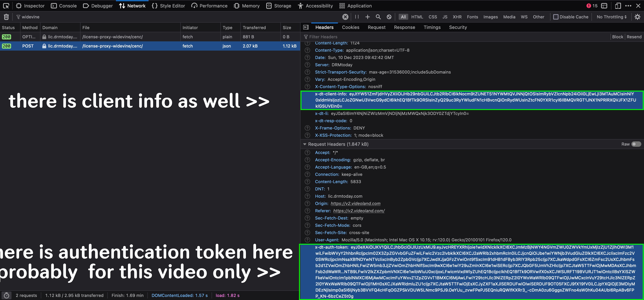
Task: Click the element picker icon
Action: coord(6,6)
